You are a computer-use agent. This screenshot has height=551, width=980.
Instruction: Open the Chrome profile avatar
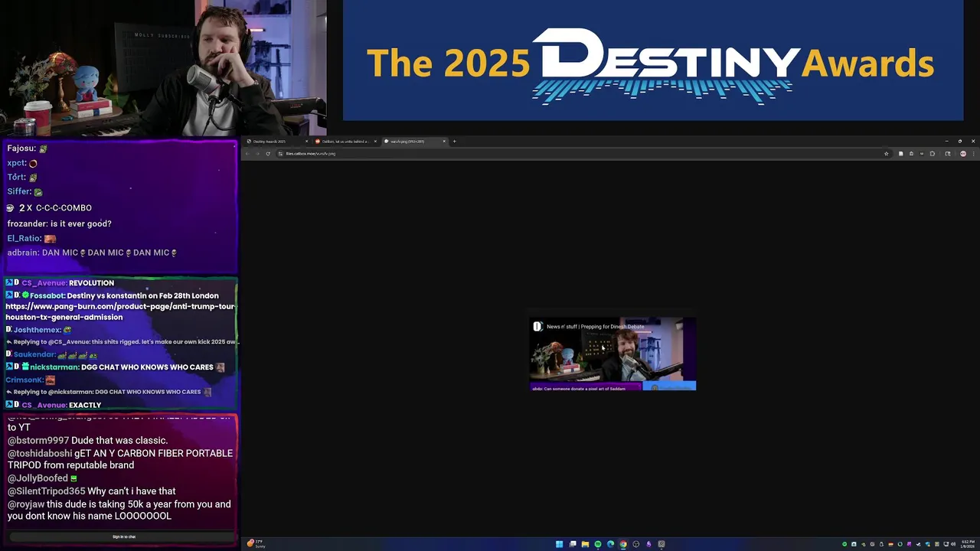point(963,154)
